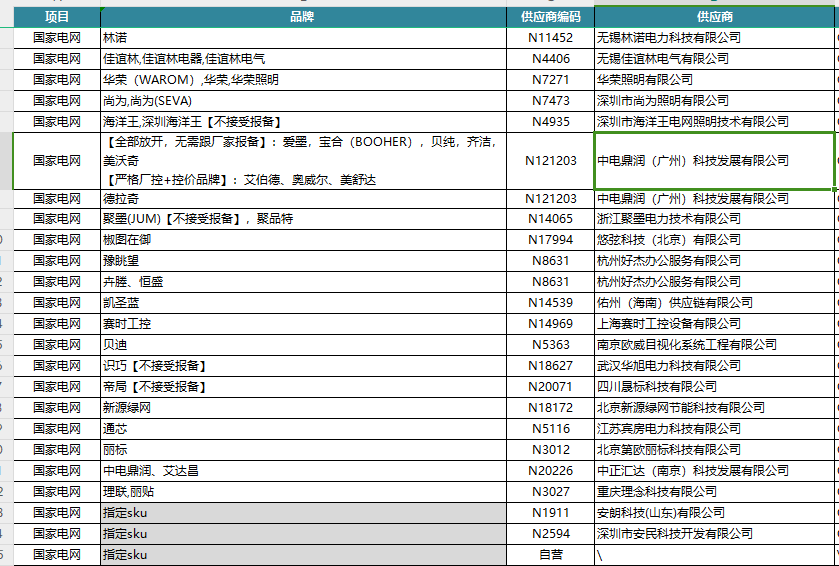This screenshot has width=839, height=566.
Task: Click brand cell 凯圣蓝
Action: 303,303
